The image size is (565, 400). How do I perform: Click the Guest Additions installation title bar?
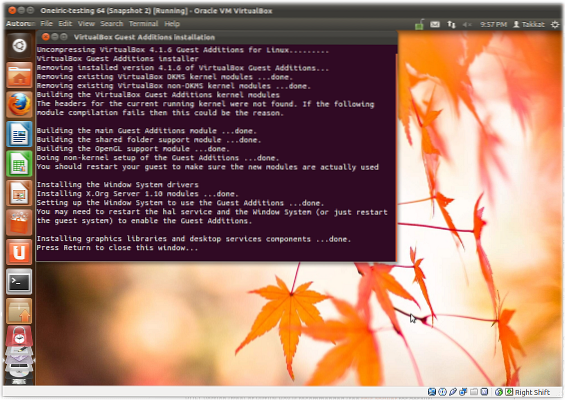pos(217,37)
